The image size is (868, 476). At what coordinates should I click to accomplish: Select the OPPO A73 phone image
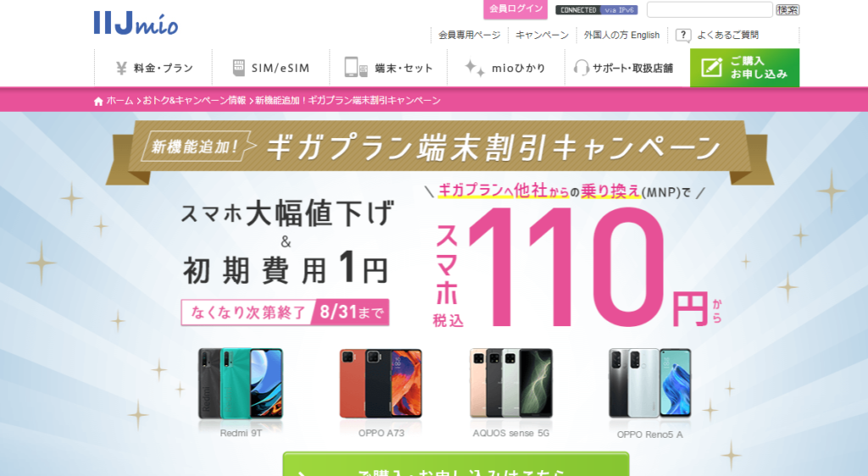[x=381, y=383]
